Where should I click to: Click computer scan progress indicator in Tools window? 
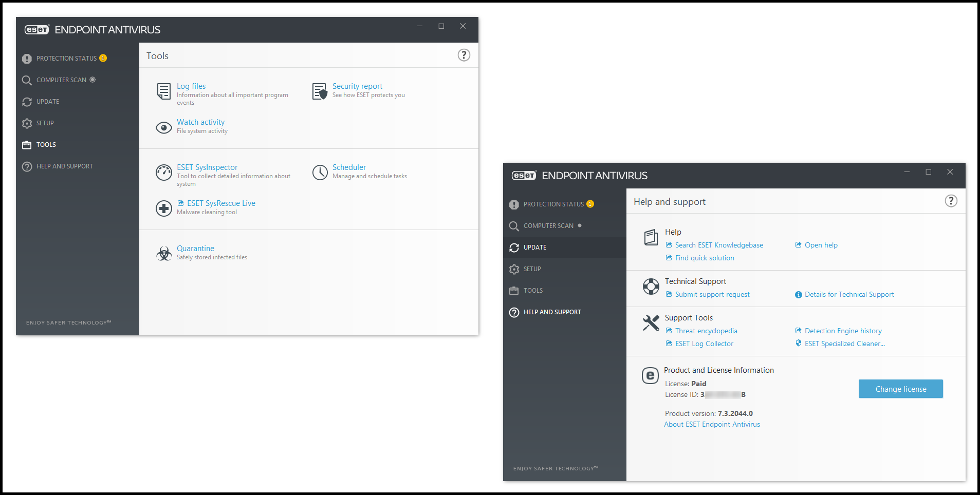[x=93, y=80]
